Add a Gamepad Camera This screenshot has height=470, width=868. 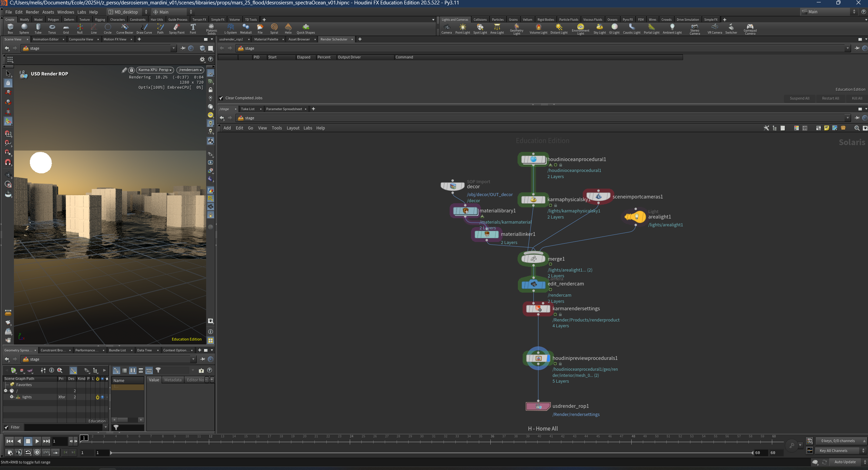[750, 29]
